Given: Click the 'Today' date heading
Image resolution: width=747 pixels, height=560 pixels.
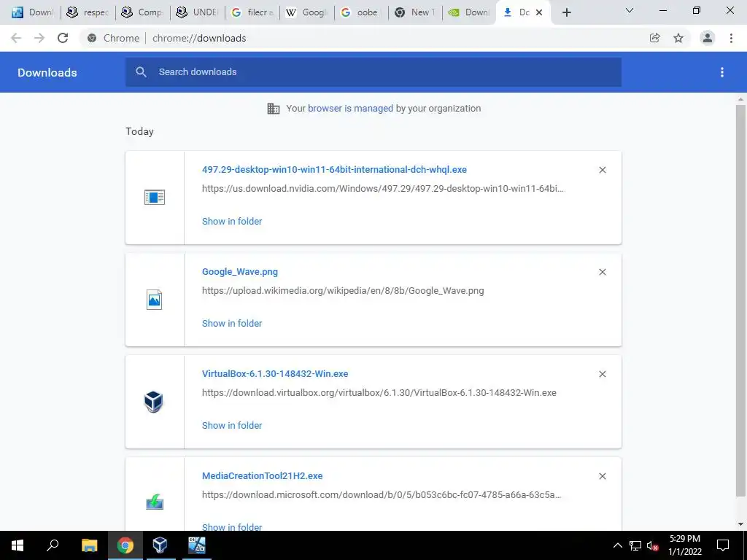Looking at the screenshot, I should point(139,131).
